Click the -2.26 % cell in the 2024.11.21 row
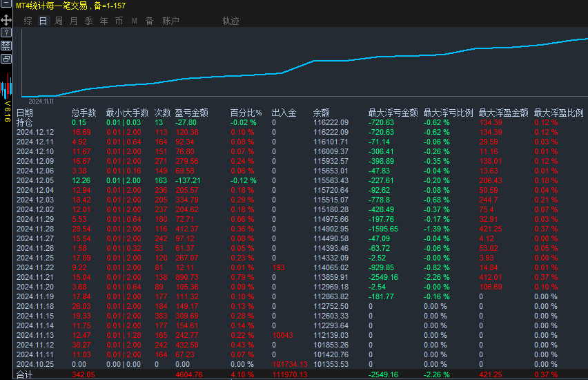588x380 pixels. click(436, 277)
